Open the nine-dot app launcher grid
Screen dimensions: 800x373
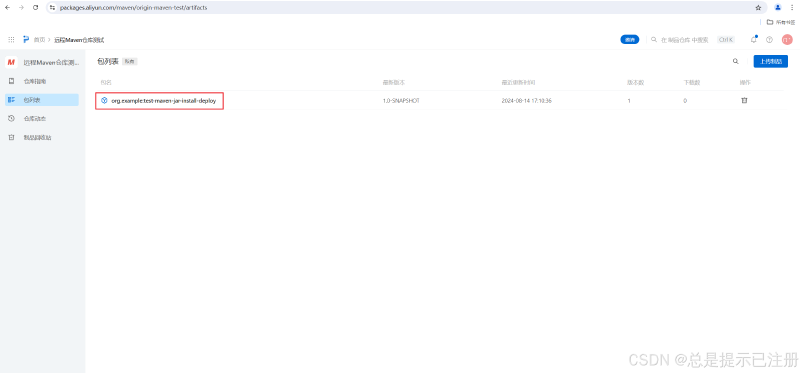(x=11, y=39)
